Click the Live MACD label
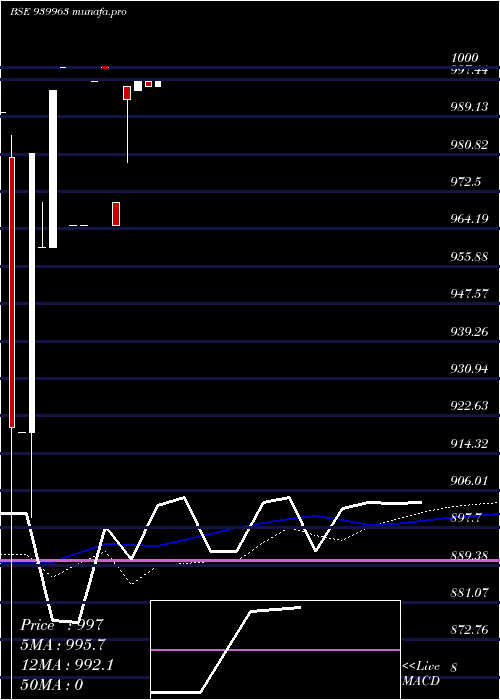Image resolution: width=500 pixels, height=700 pixels. pyautogui.click(x=421, y=673)
